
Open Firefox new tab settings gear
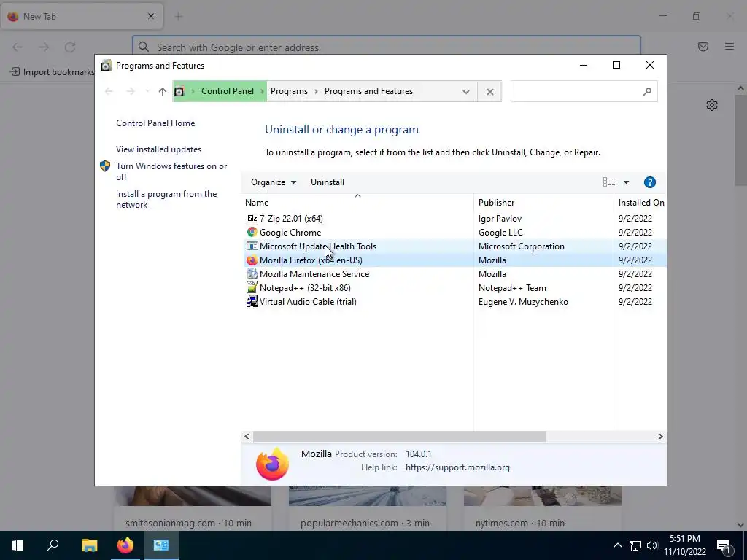[712, 105]
